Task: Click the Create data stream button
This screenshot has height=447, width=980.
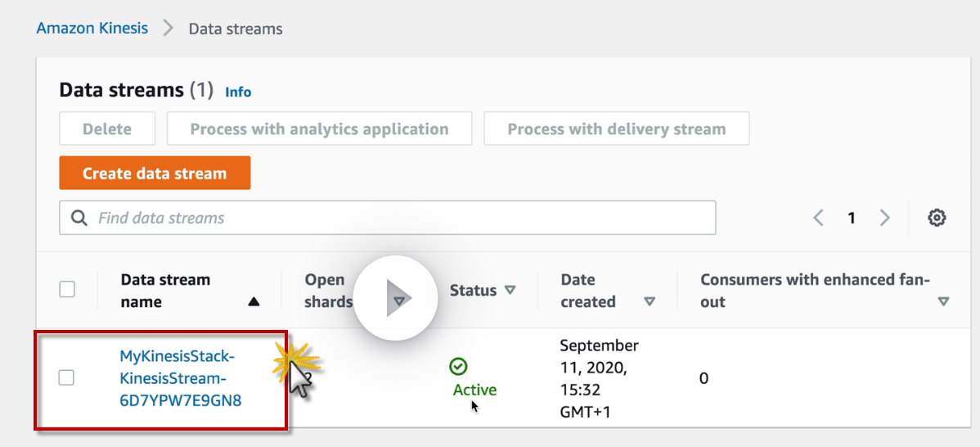Action: point(155,174)
